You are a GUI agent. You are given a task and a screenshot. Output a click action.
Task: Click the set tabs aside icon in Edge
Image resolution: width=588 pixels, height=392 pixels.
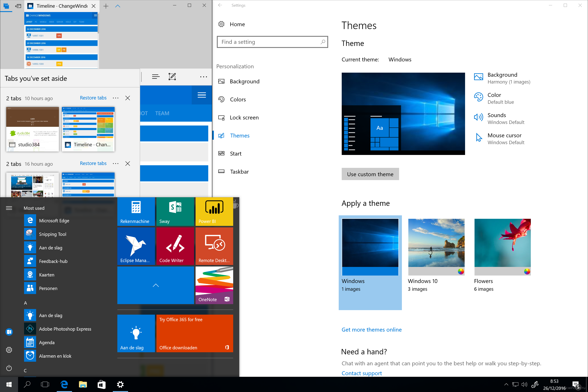18,6
